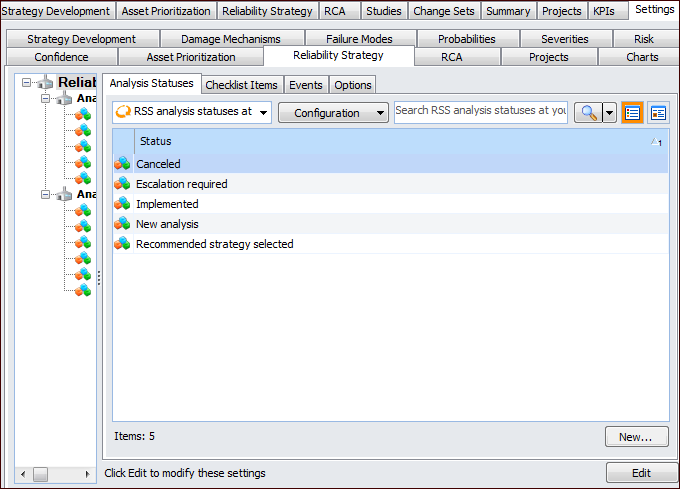
Task: Switch to the Options tab
Action: 353,85
